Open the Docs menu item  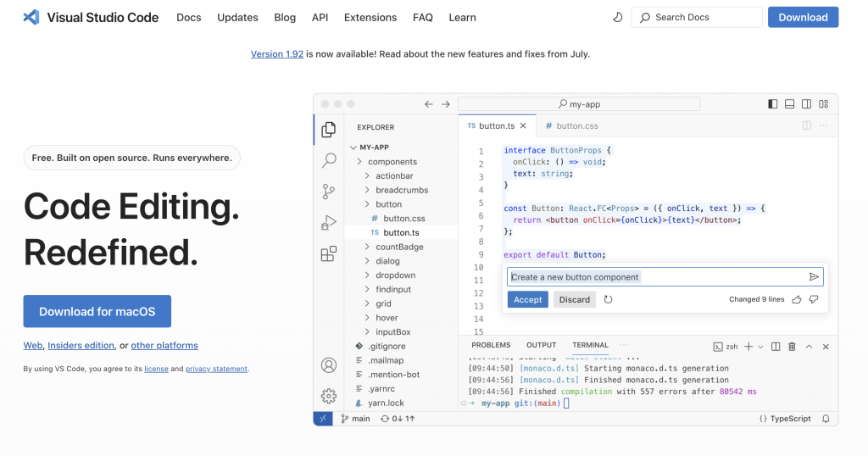pyautogui.click(x=189, y=17)
